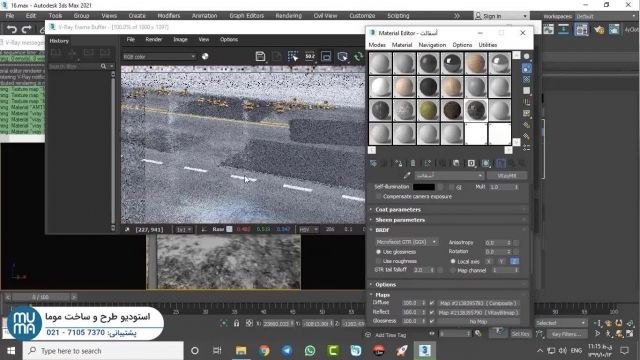The width and height of the screenshot is (640, 360).
Task: Open the Selected key mode dropdown
Action: pos(560,323)
